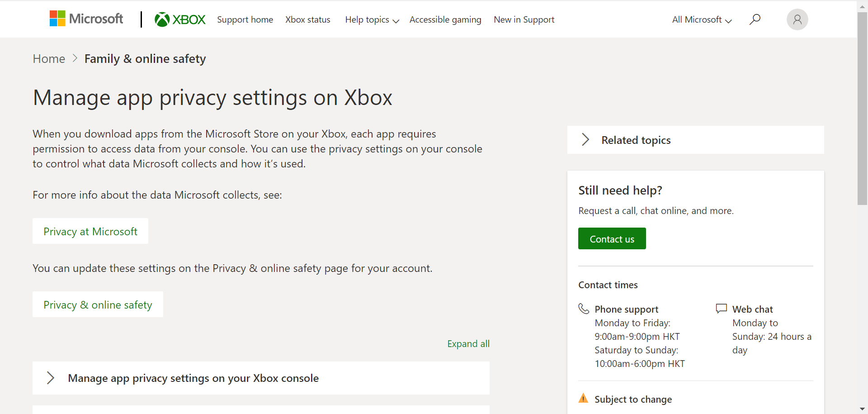The height and width of the screenshot is (414, 868).
Task: Go to Xbox status page
Action: [308, 19]
